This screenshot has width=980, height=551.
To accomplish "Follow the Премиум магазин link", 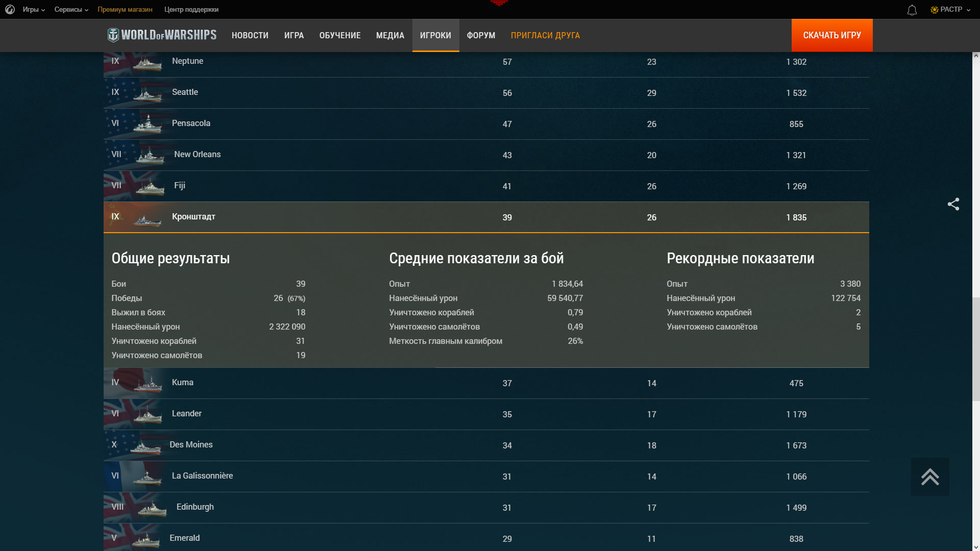I will coord(125,10).
